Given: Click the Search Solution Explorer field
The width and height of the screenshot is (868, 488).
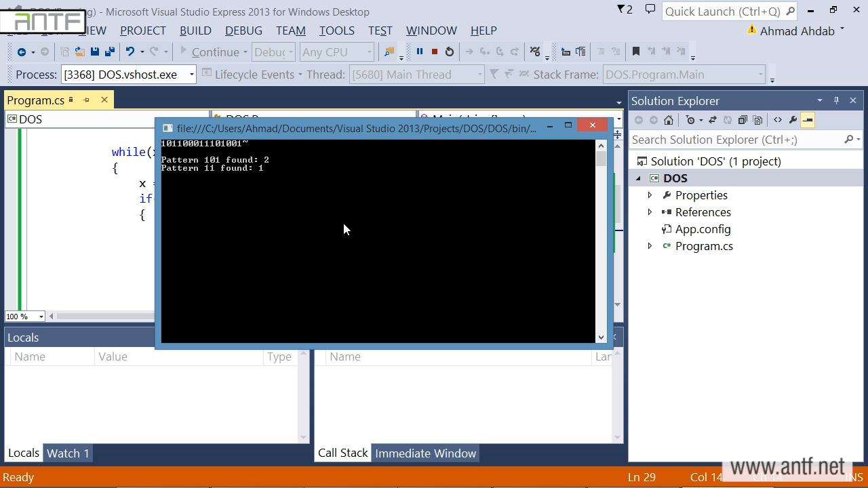Looking at the screenshot, I should click(736, 140).
